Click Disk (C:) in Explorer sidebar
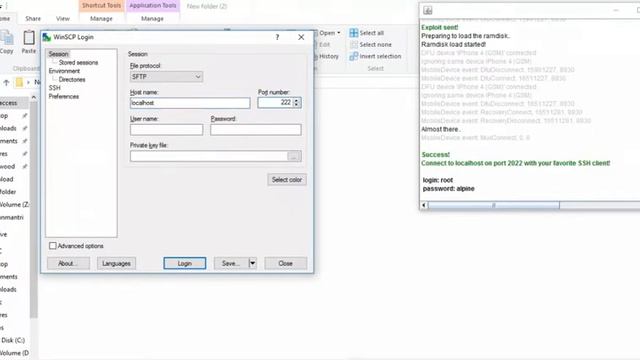The image size is (640, 360). pos(13,340)
